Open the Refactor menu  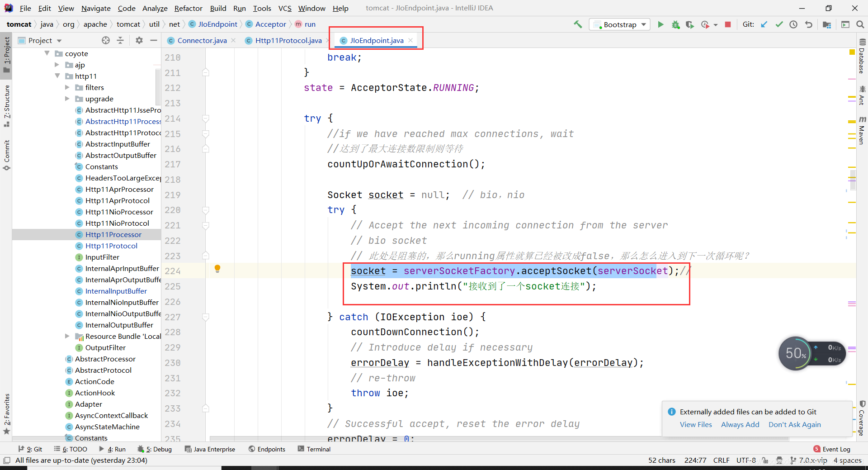click(188, 8)
